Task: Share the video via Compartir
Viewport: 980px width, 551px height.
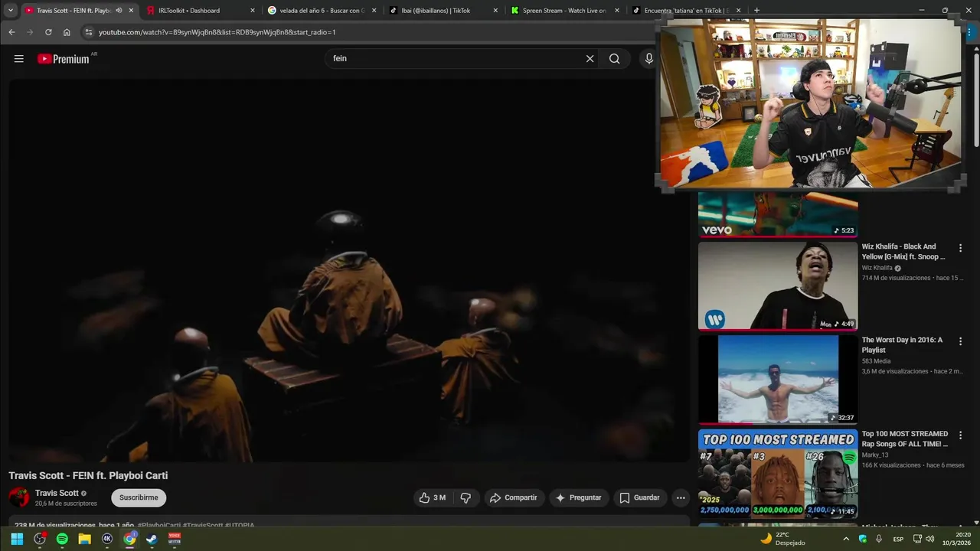Action: (514, 497)
